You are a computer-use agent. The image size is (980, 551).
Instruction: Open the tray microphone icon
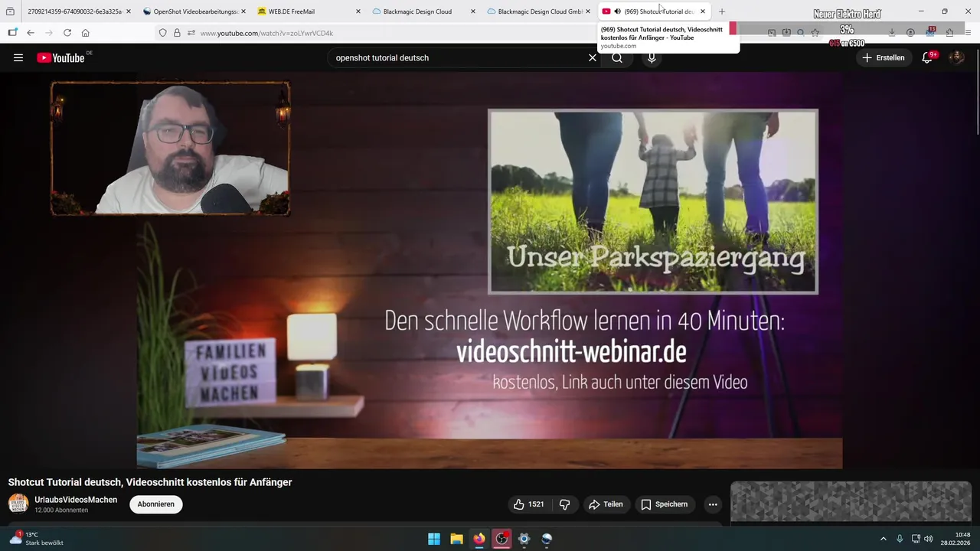click(x=900, y=539)
